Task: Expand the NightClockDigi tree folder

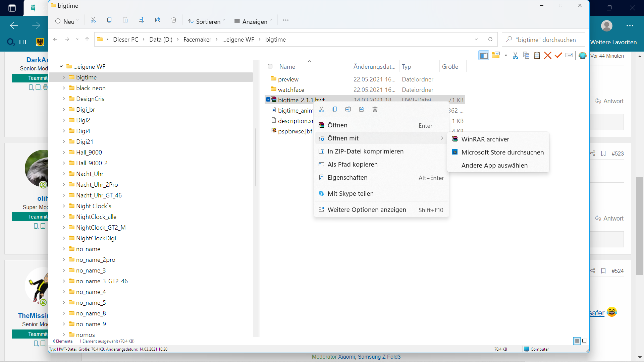Action: pos(64,238)
